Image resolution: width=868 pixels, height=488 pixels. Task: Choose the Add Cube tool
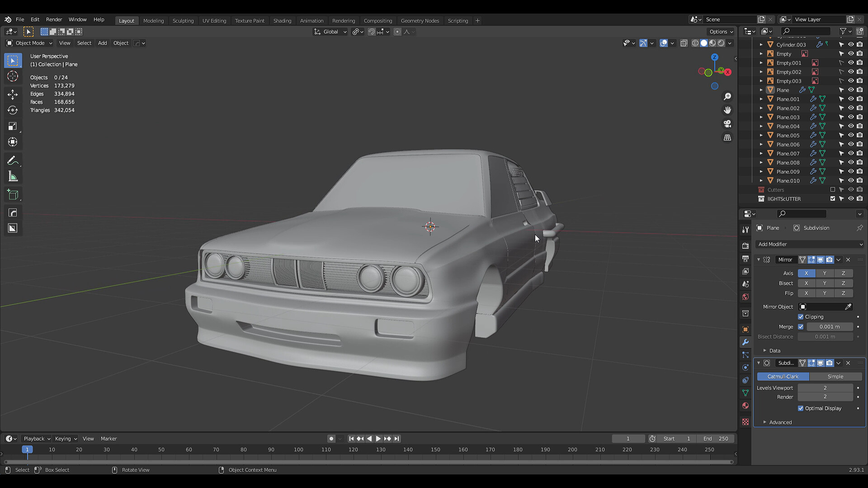[x=13, y=195]
